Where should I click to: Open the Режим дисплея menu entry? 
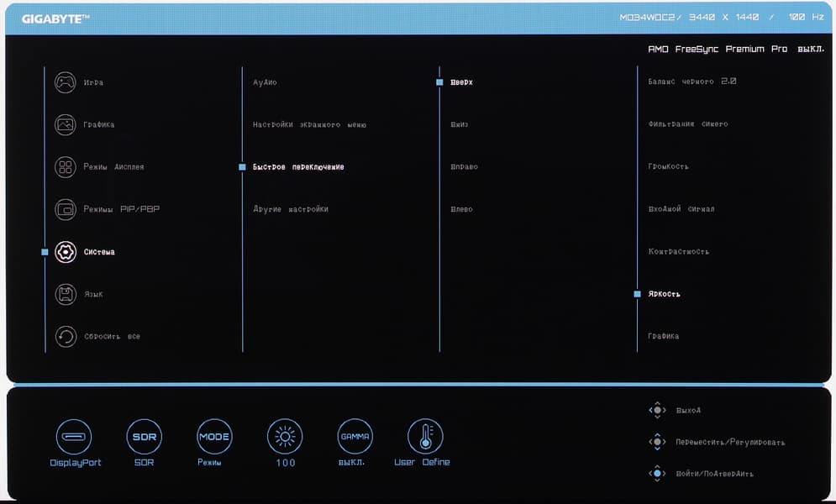click(x=113, y=167)
